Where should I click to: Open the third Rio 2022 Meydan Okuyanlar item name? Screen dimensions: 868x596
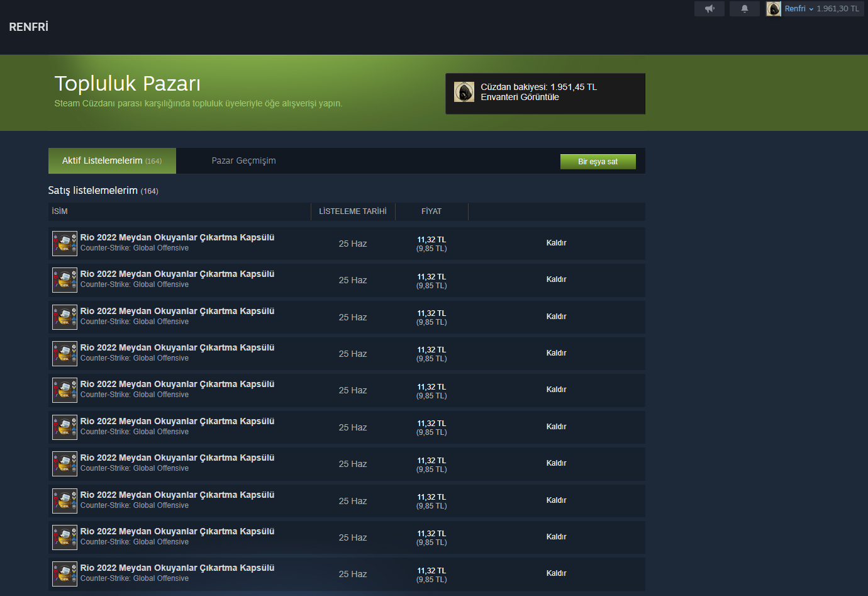click(177, 311)
